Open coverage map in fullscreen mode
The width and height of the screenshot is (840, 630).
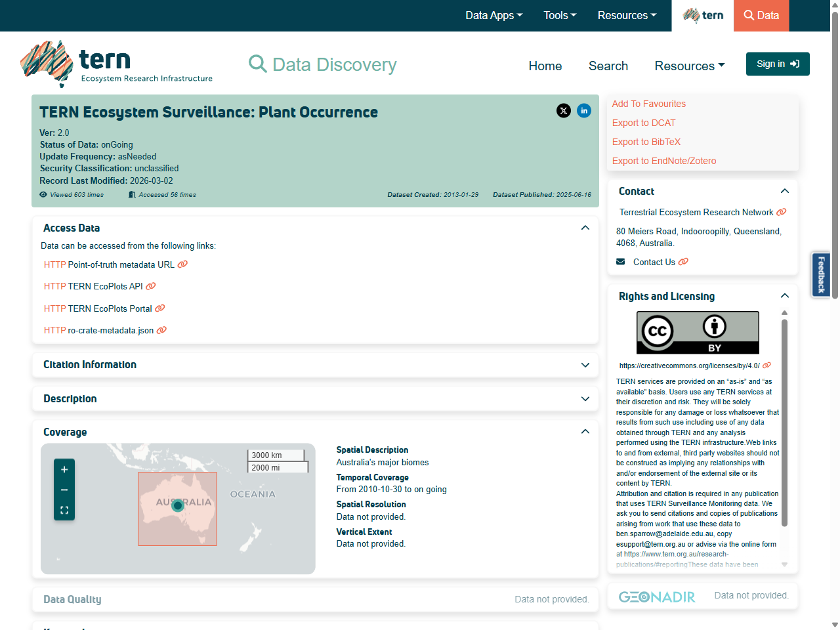click(x=64, y=509)
